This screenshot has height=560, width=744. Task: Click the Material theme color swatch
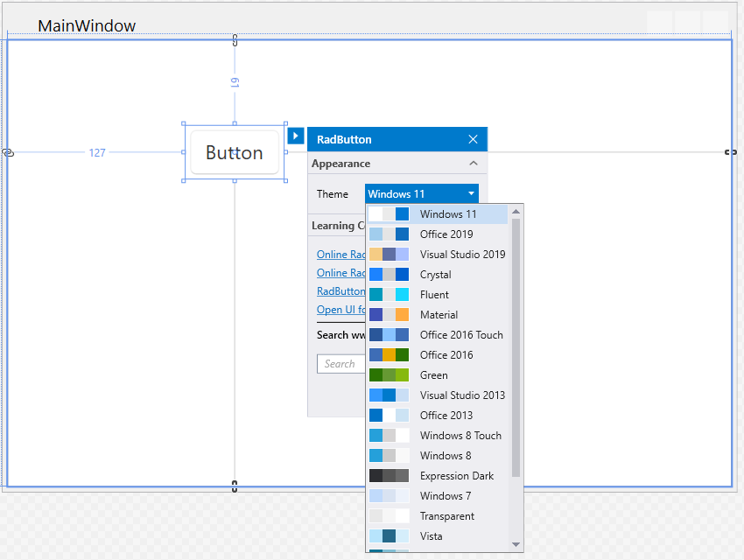tap(390, 315)
